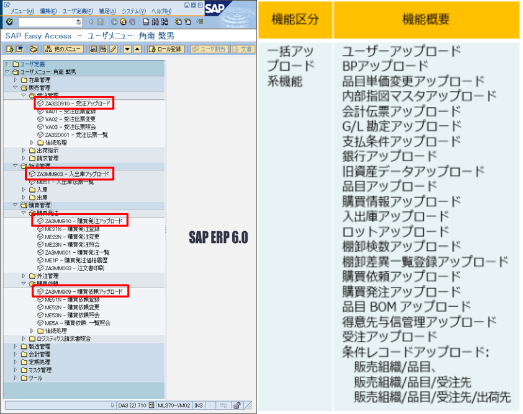Click the green Enter checkmark icon

click(10, 22)
